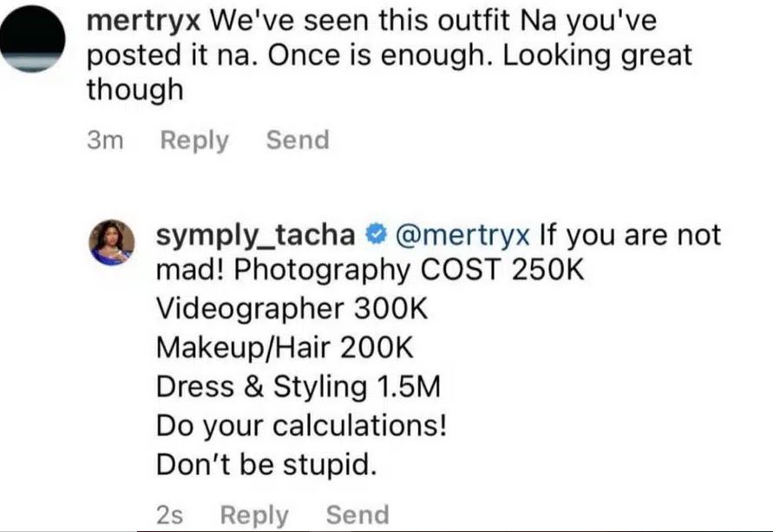773x532 pixels.
Task: Send symply_tacha's comment to someone
Action: coord(357,515)
